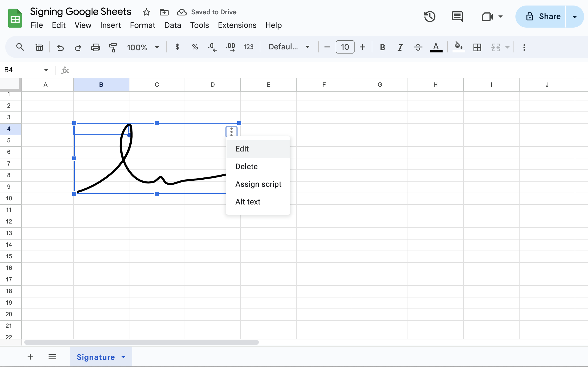
Task: Open the Format menu
Action: click(x=142, y=25)
